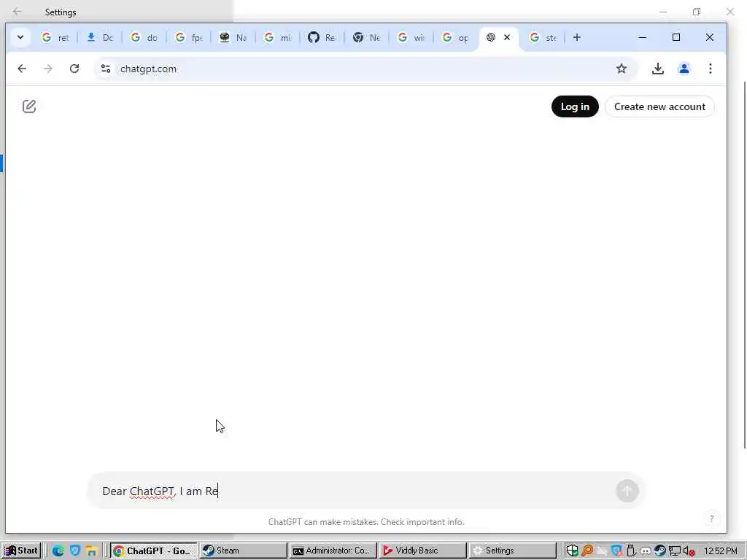The height and width of the screenshot is (560, 747).
Task: Click the volume speaker tray icon
Action: (x=689, y=551)
